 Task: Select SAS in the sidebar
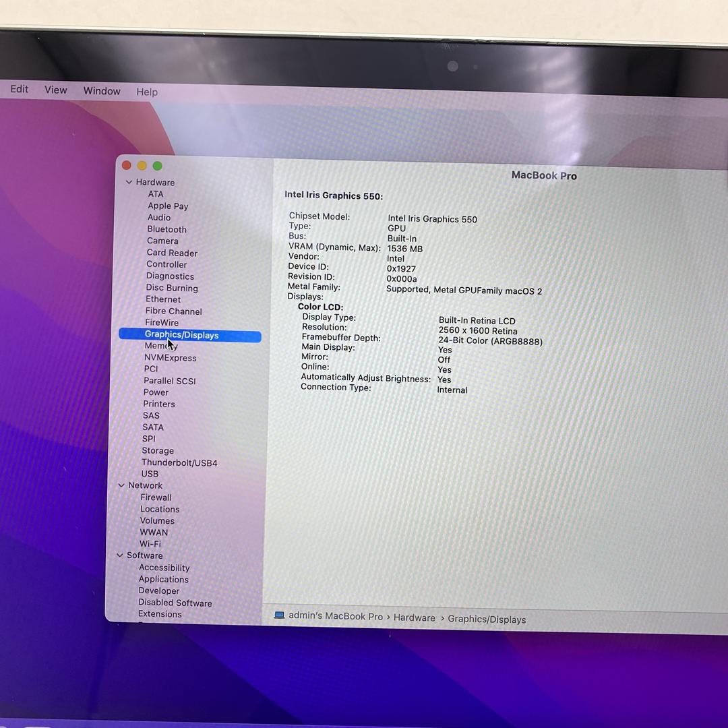tap(151, 415)
